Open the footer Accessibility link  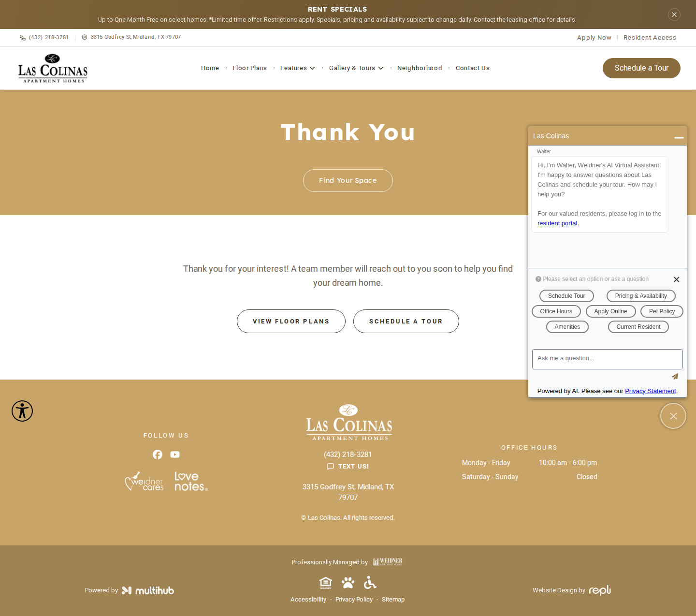click(x=308, y=600)
